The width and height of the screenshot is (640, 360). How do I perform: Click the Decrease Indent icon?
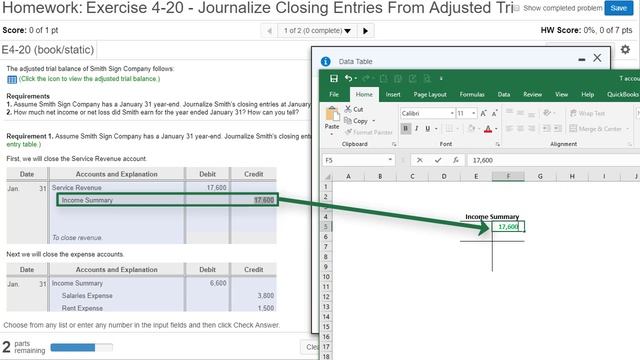click(546, 129)
